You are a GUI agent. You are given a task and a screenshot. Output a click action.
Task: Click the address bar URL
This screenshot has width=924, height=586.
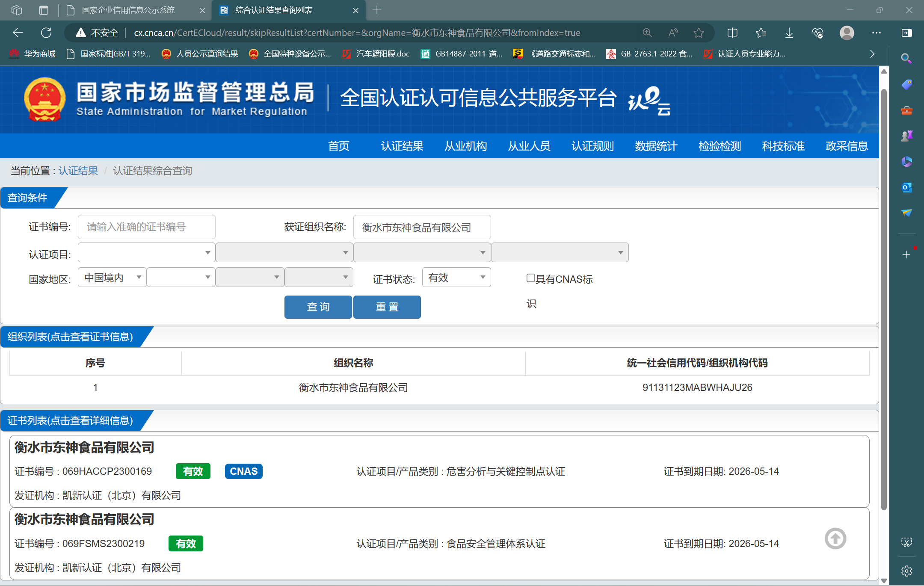tap(357, 33)
